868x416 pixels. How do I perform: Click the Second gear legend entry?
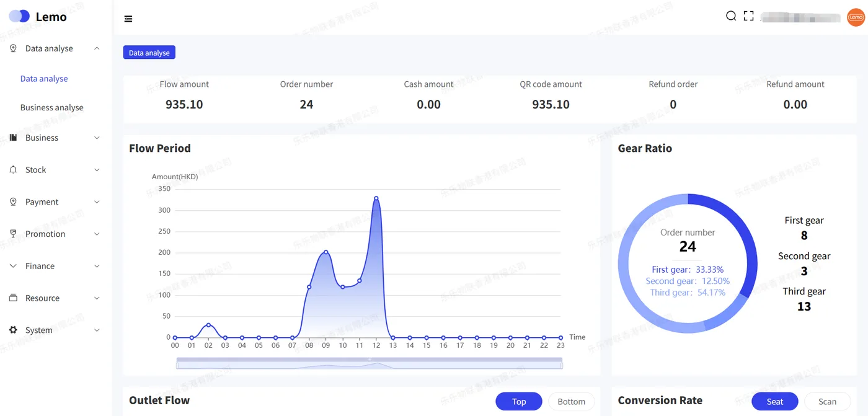coord(804,263)
